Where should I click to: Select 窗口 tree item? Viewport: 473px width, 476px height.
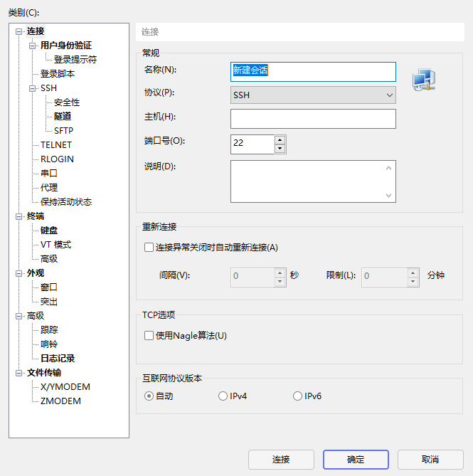point(49,287)
